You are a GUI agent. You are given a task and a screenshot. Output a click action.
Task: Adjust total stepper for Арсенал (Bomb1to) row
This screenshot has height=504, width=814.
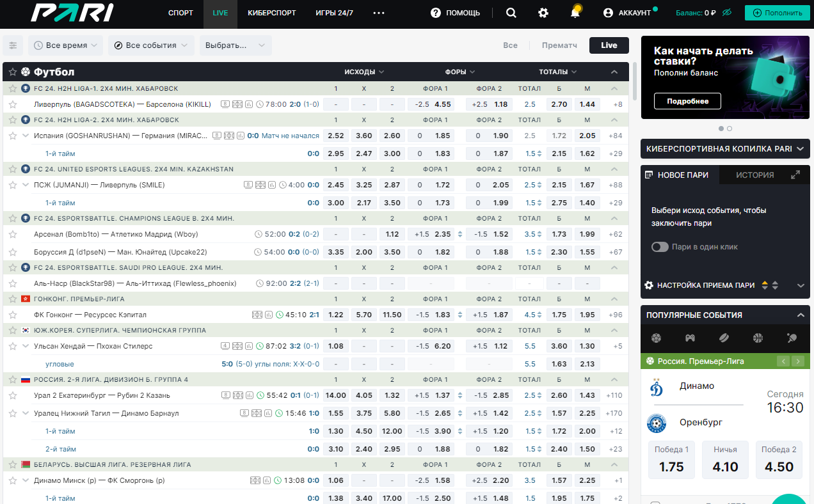(x=539, y=234)
